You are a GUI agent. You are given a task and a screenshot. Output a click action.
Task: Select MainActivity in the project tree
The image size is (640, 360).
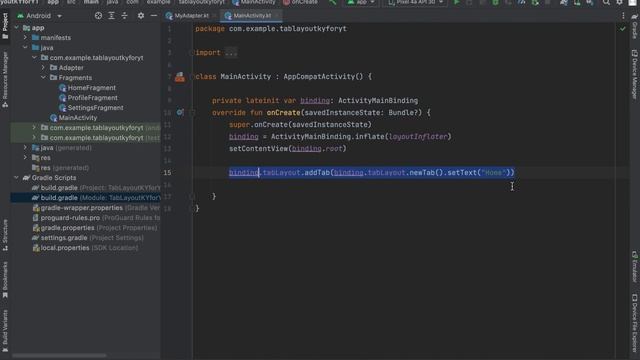73,118
